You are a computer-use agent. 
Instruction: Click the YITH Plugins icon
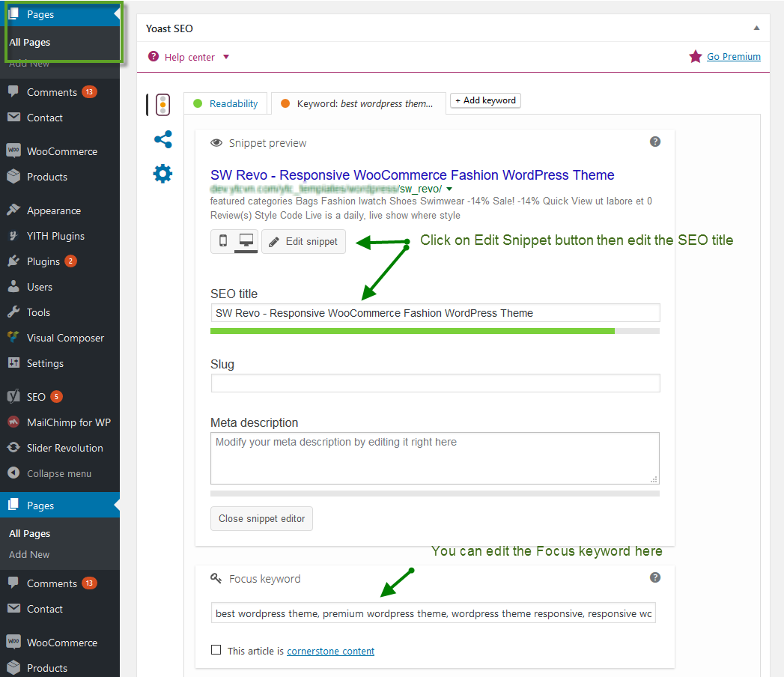click(x=13, y=235)
